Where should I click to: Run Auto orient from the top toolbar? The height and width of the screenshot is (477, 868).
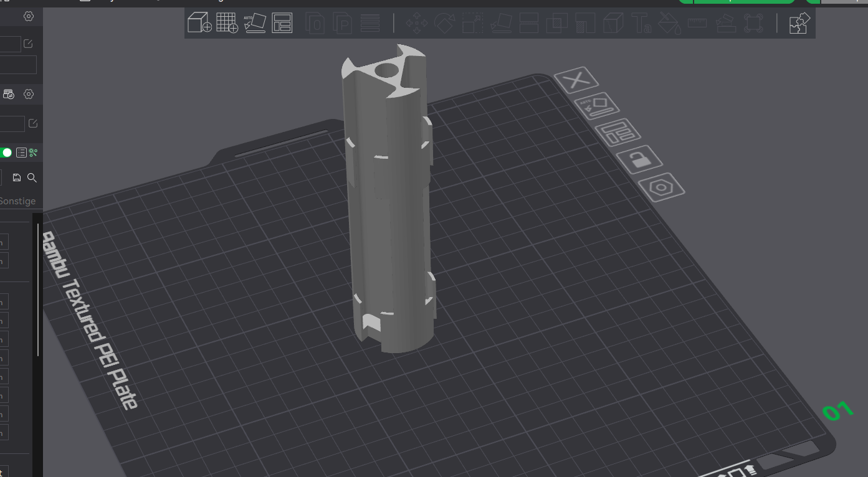[255, 23]
